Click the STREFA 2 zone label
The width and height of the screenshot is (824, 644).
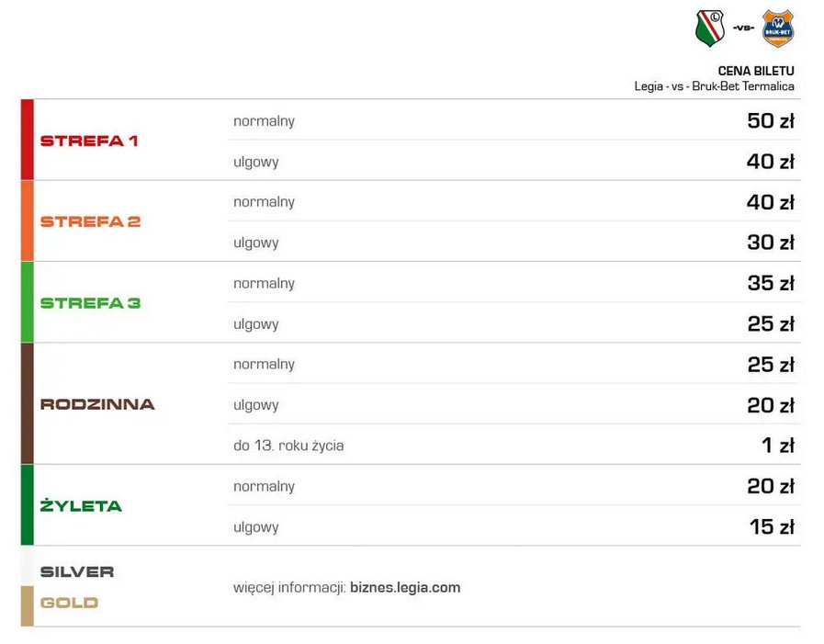[90, 221]
